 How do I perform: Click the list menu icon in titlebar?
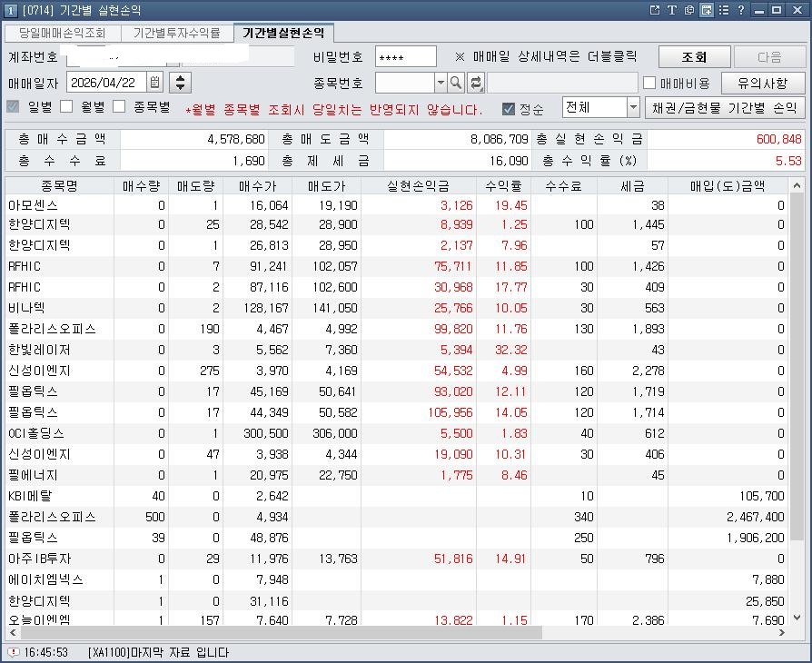pos(724,10)
